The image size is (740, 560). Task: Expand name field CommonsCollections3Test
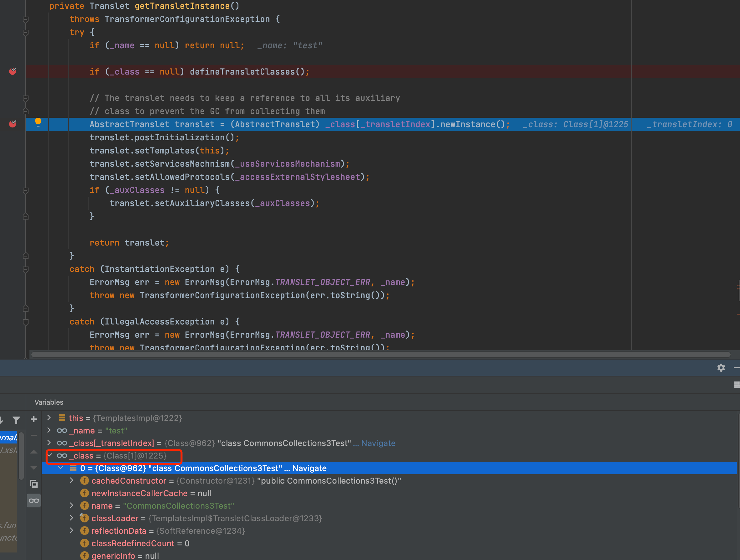point(72,506)
